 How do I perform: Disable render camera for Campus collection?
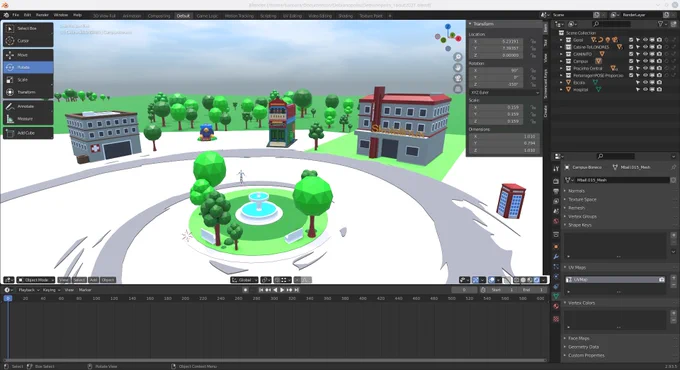click(x=659, y=61)
